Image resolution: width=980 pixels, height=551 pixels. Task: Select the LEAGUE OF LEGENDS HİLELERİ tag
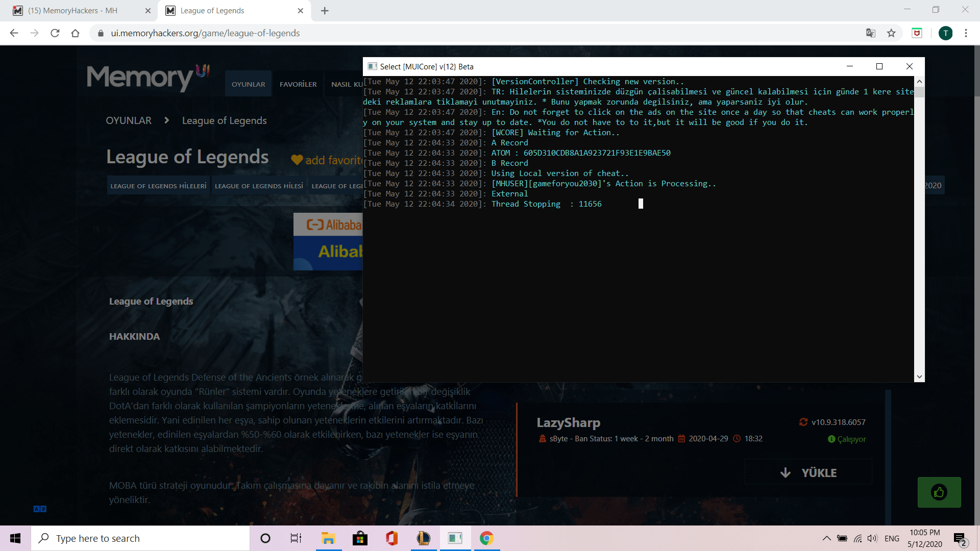pos(159,186)
